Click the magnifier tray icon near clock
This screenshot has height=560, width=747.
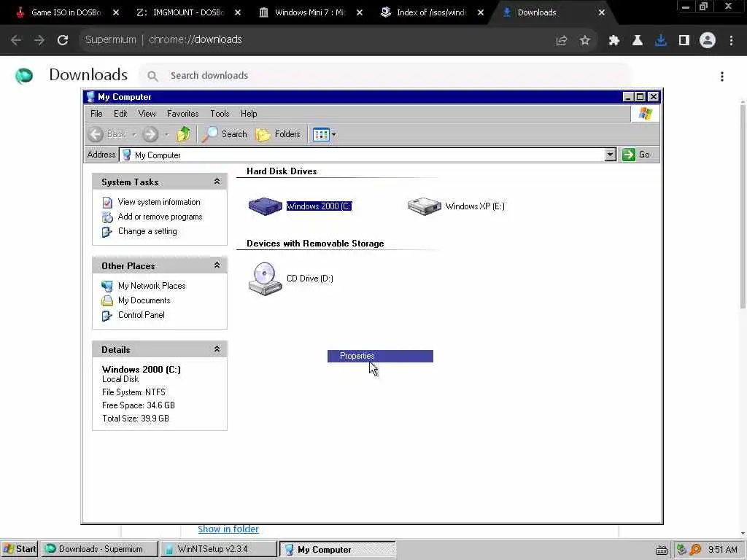point(695,550)
